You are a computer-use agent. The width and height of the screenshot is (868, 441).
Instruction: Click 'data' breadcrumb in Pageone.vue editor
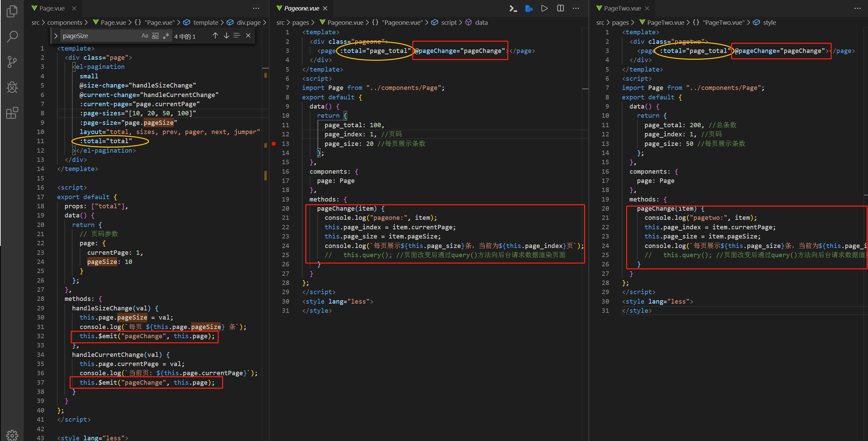tap(481, 22)
